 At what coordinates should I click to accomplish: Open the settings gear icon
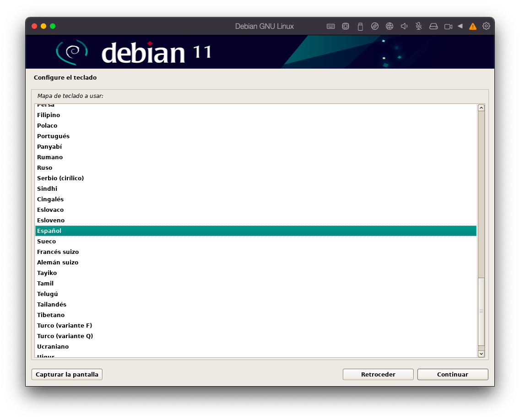click(x=486, y=26)
